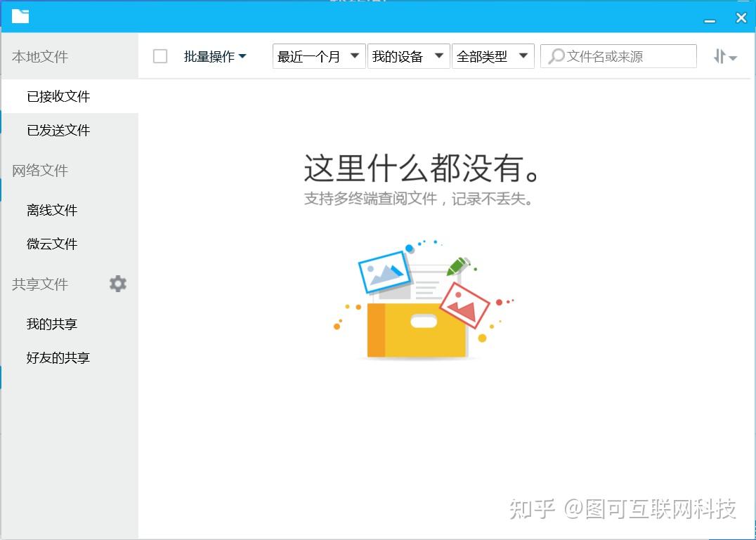Open the shared files settings gear
Image resolution: width=756 pixels, height=540 pixels.
[x=117, y=284]
